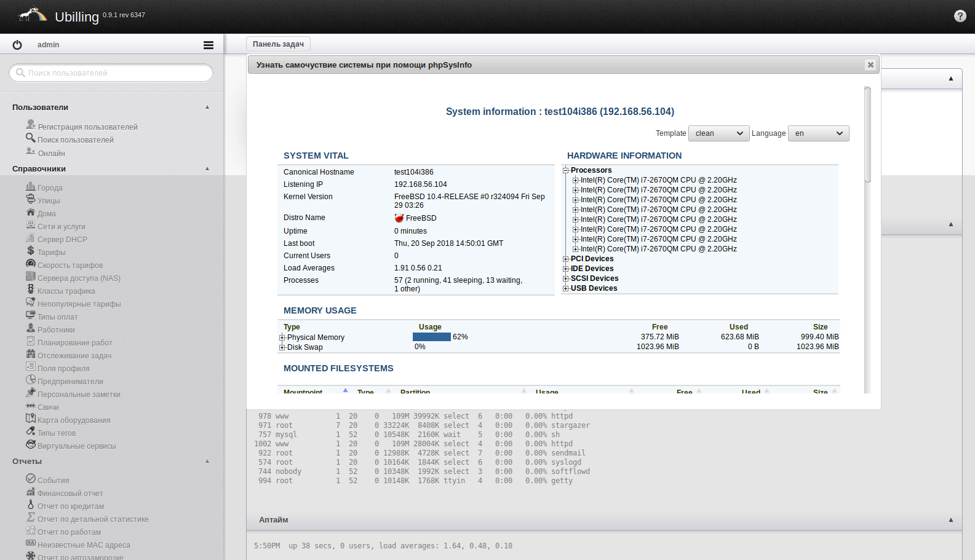Open Поиск пользователей menu item
This screenshot has width=975, height=560.
tap(76, 140)
